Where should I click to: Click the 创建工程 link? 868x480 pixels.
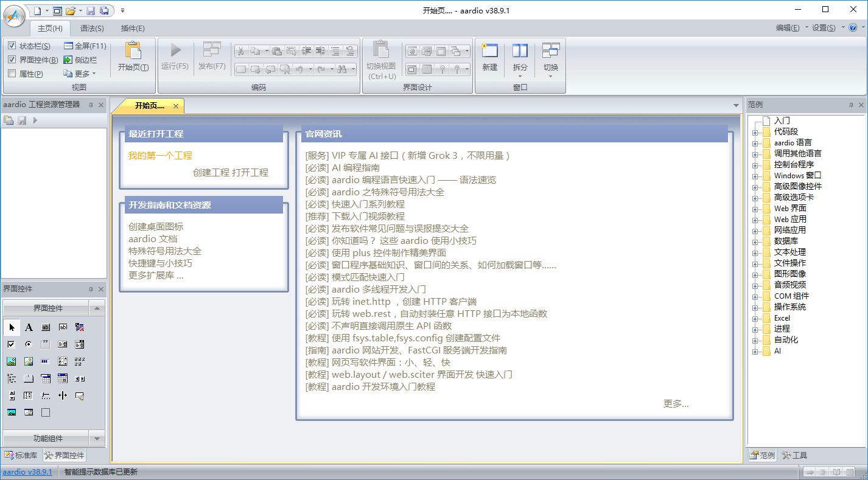pyautogui.click(x=211, y=172)
